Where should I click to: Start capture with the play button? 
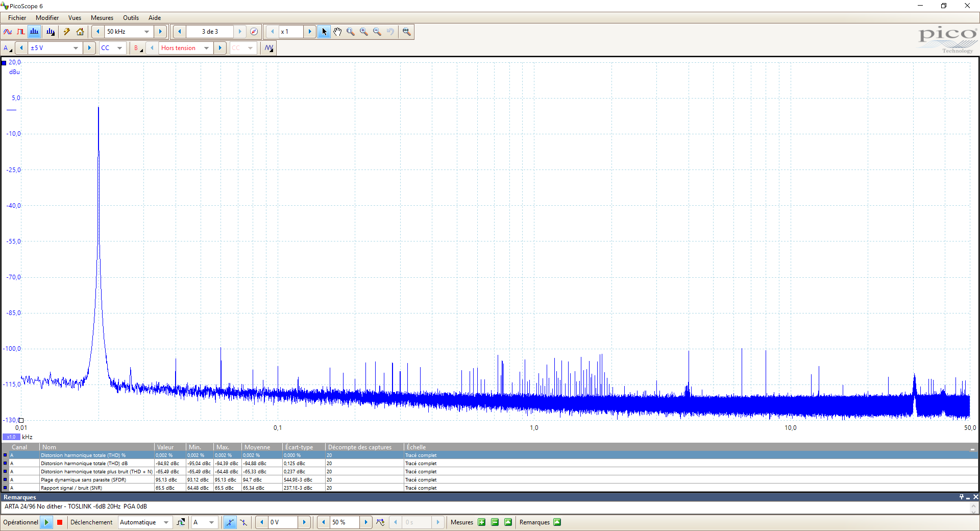tap(46, 522)
